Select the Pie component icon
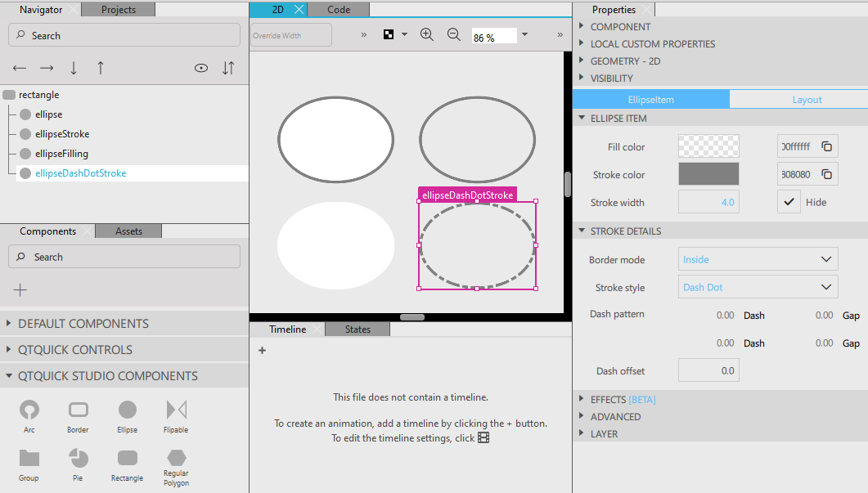The image size is (868, 493). [x=79, y=458]
